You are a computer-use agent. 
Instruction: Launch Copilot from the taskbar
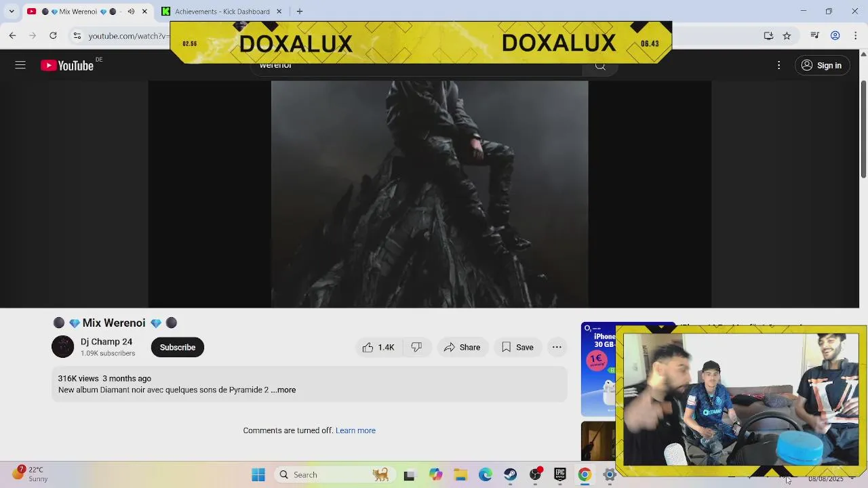[x=435, y=475]
